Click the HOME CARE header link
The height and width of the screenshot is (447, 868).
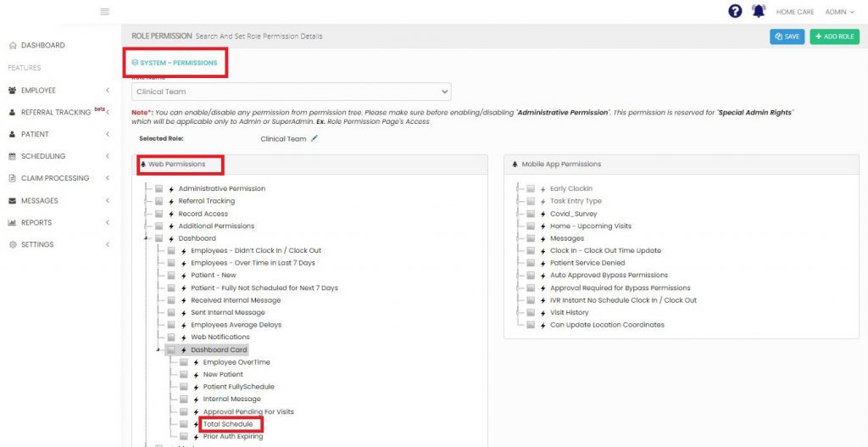click(x=795, y=12)
